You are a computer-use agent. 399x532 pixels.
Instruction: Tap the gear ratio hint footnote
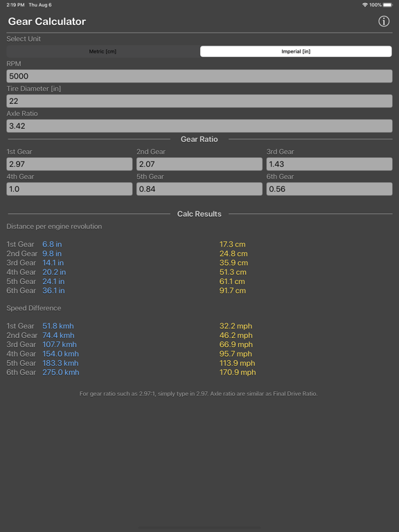[199, 393]
